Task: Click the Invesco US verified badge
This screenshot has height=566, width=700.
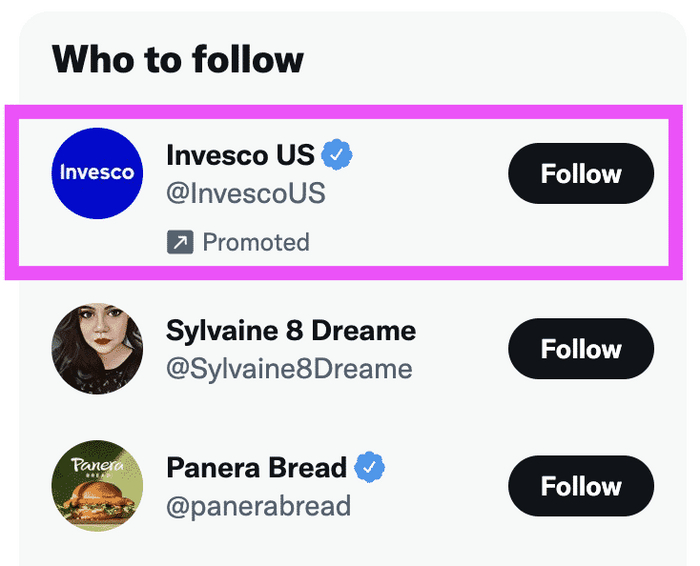Action: 337,155
